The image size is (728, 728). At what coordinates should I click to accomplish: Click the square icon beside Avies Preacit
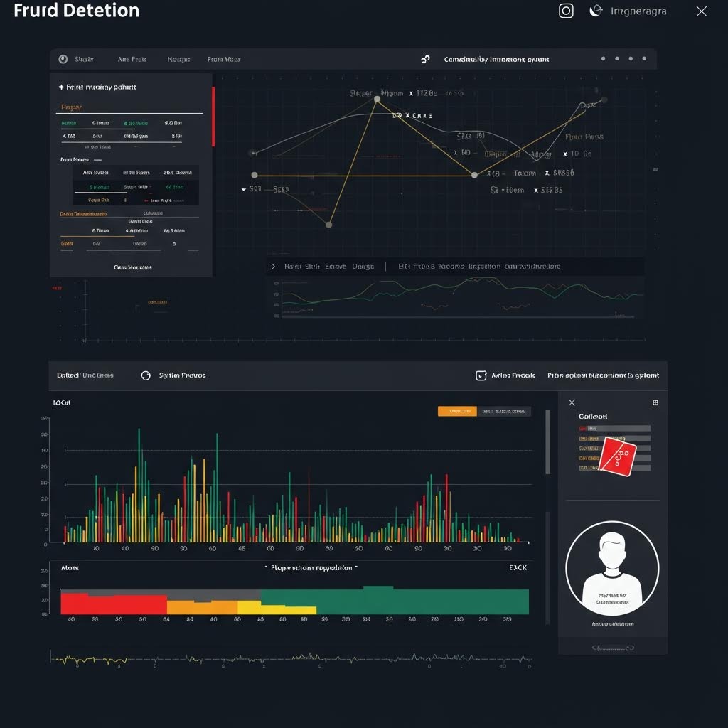tap(481, 375)
